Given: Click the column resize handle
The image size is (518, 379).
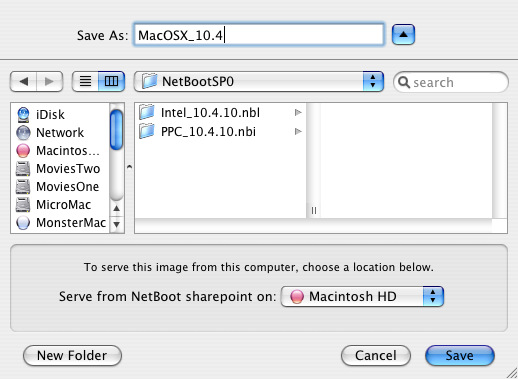Looking at the screenshot, I should (314, 211).
